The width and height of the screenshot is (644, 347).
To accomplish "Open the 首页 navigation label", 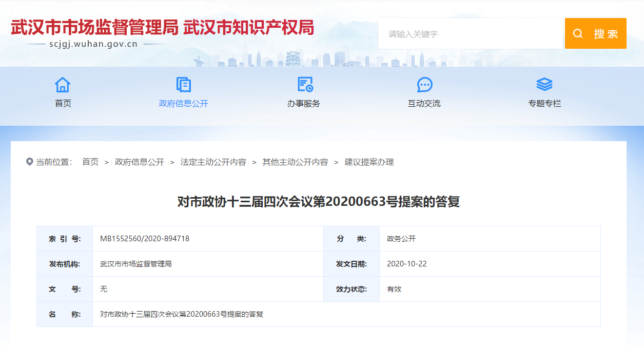I will [x=63, y=104].
